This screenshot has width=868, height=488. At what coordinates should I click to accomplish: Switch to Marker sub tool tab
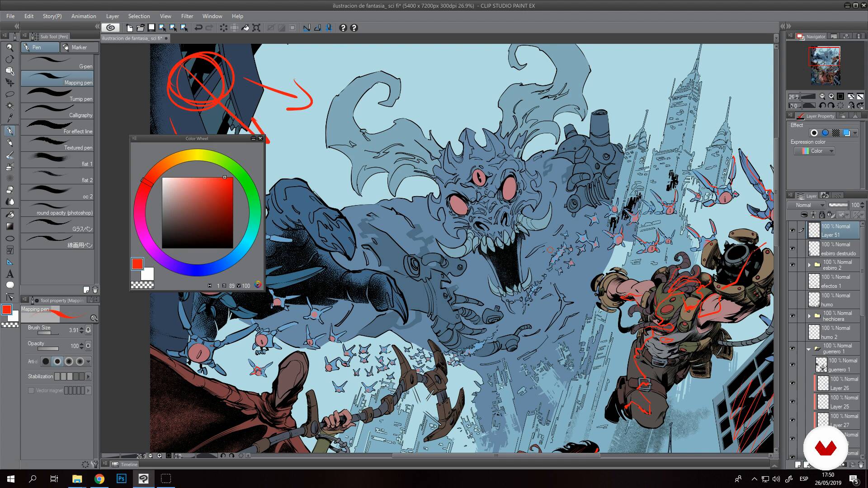pyautogui.click(x=80, y=47)
